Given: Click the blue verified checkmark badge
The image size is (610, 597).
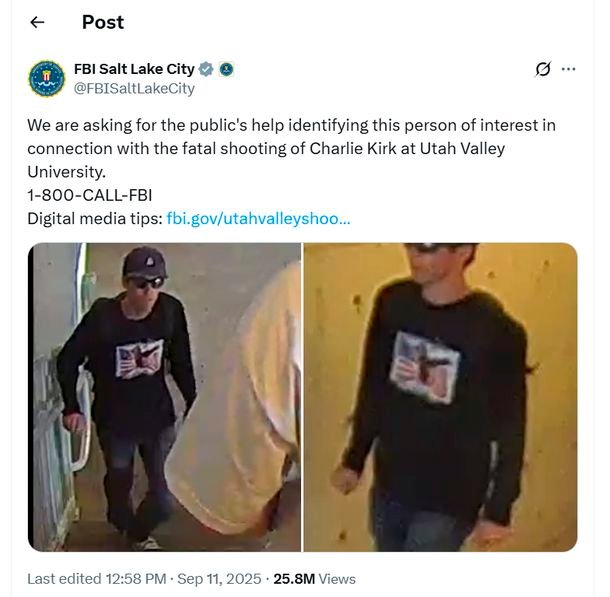Looking at the screenshot, I should 206,69.
